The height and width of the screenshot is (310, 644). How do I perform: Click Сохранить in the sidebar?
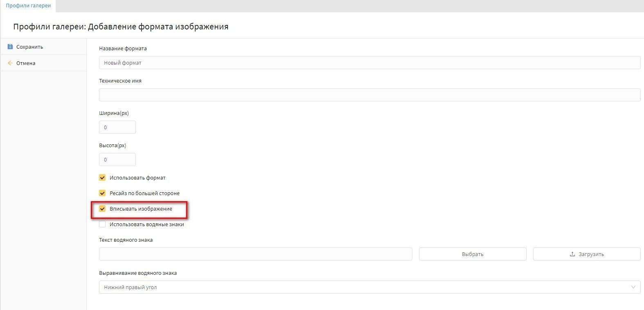click(x=29, y=47)
